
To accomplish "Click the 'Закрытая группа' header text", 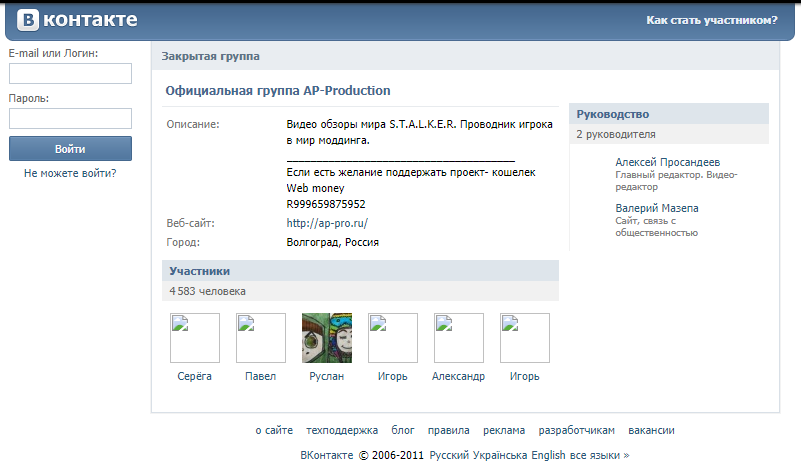I will click(x=210, y=56).
